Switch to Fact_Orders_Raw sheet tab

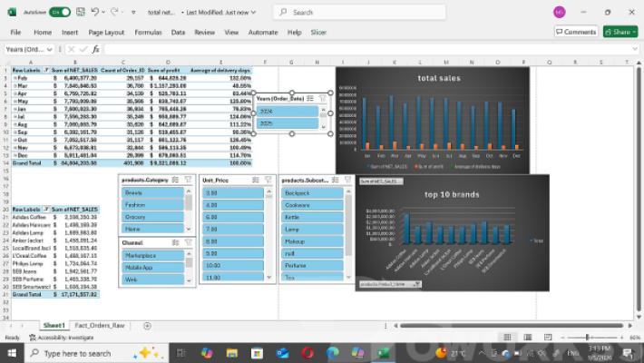(100, 325)
